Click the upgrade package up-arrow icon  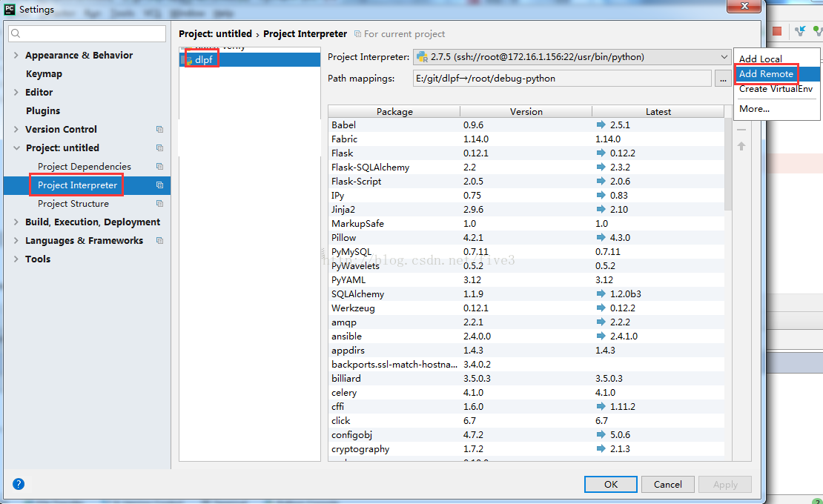pos(741,146)
